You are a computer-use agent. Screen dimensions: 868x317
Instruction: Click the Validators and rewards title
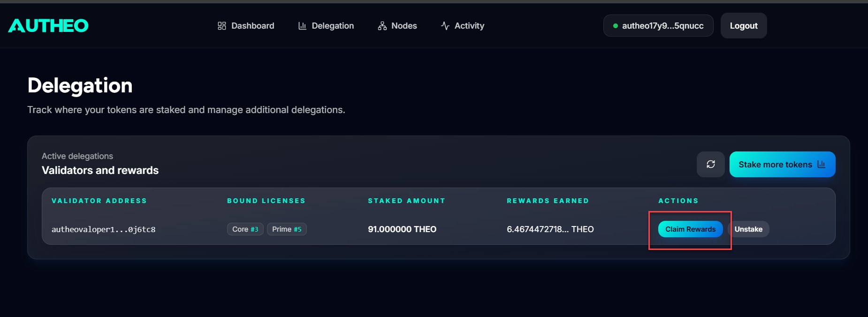(100, 170)
